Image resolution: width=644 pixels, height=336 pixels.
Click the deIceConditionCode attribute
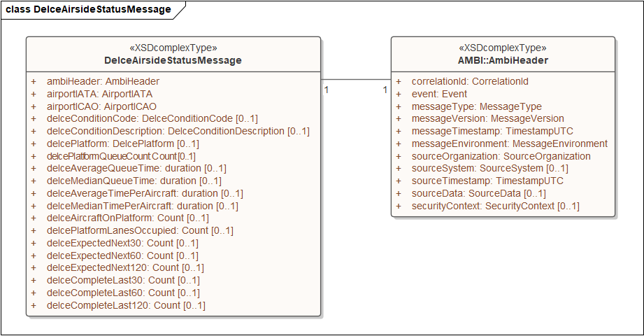(152, 118)
